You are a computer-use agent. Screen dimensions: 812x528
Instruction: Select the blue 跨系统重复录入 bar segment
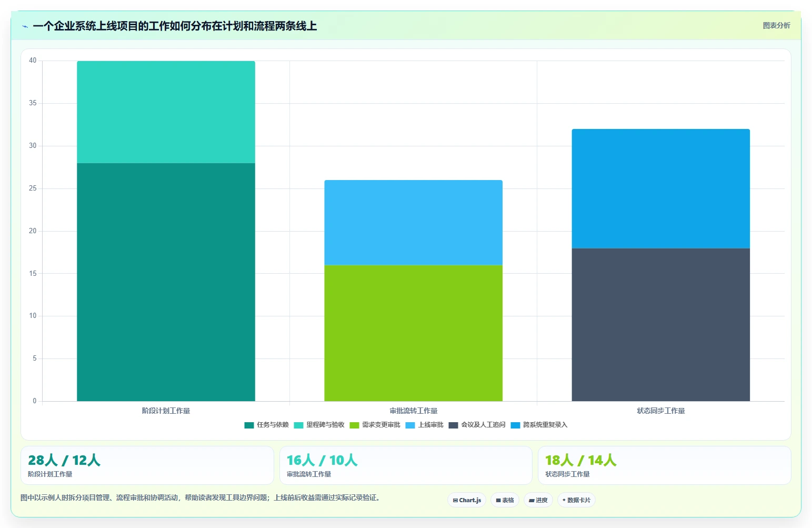coord(660,188)
